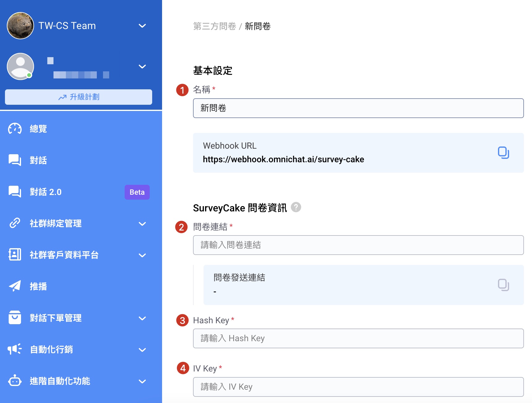Expand 自動化行銷 menu
This screenshot has width=532, height=403.
tap(142, 350)
